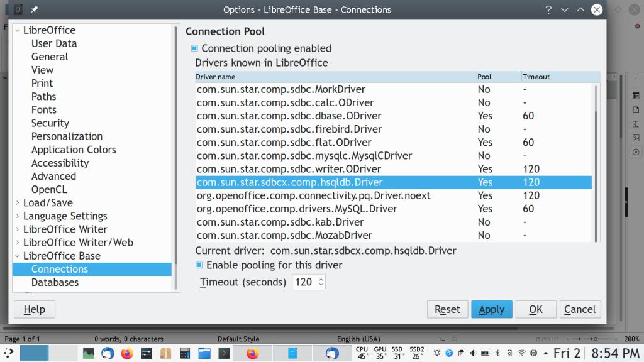Collapse the LibreOffice Base tree node
This screenshot has width=644, height=362.
point(18,256)
